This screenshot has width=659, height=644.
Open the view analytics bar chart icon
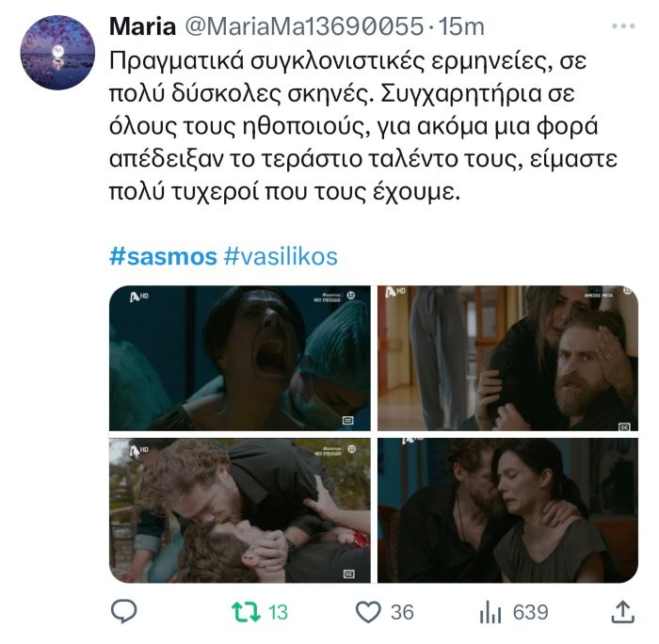click(x=490, y=612)
